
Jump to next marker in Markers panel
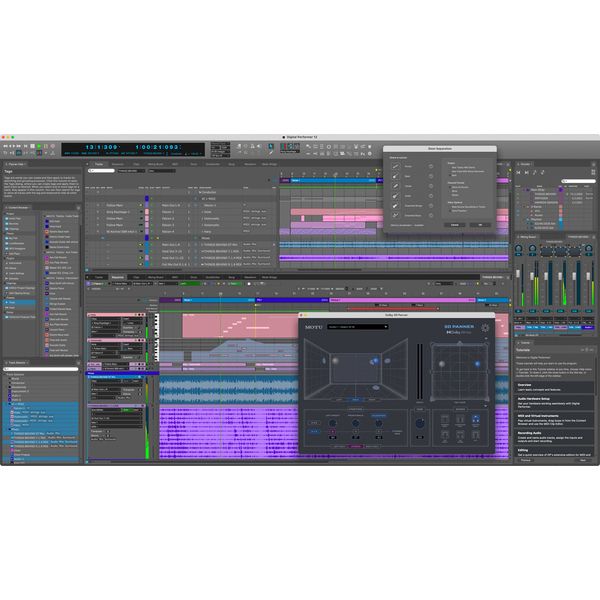pyautogui.click(x=527, y=173)
